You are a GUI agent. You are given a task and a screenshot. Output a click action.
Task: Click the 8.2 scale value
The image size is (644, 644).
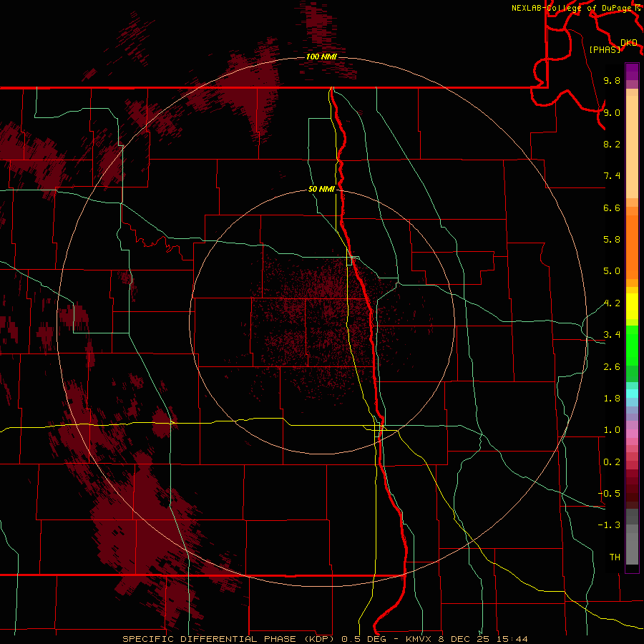pyautogui.click(x=612, y=144)
